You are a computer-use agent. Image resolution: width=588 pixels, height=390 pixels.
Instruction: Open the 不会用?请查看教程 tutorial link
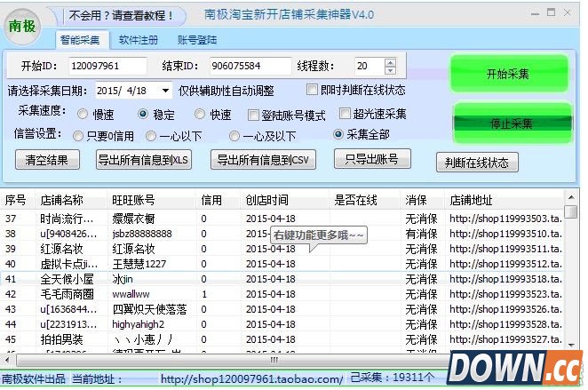(x=121, y=16)
